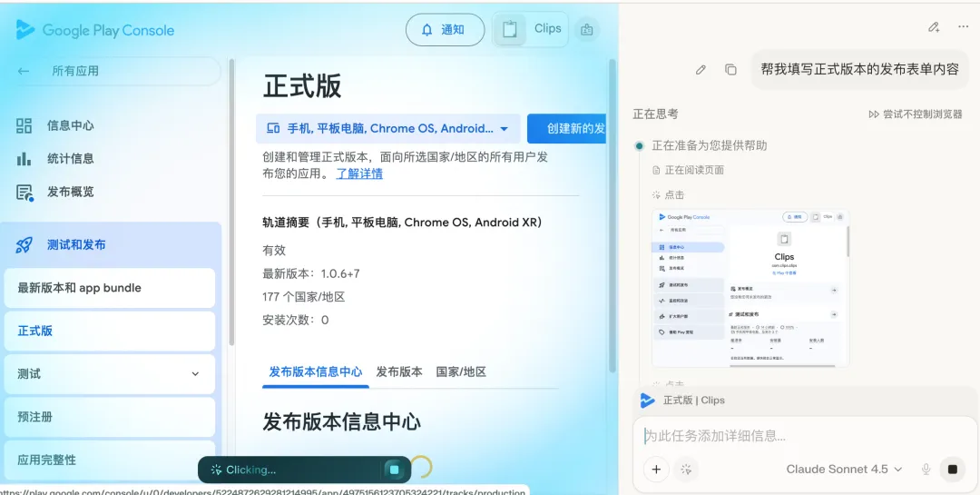Switch to the 发布版本 tab
This screenshot has width=980, height=495.
tap(399, 371)
